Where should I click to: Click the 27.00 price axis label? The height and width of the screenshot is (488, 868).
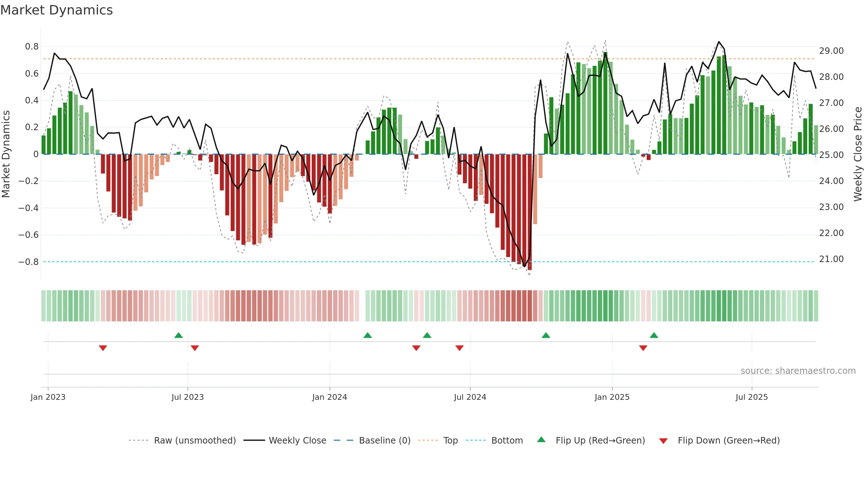click(831, 103)
